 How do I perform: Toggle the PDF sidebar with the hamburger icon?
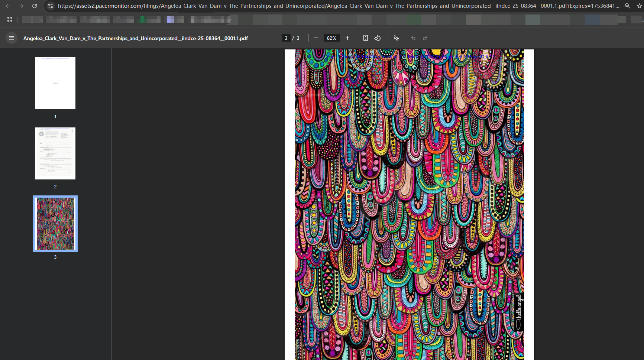[x=12, y=38]
